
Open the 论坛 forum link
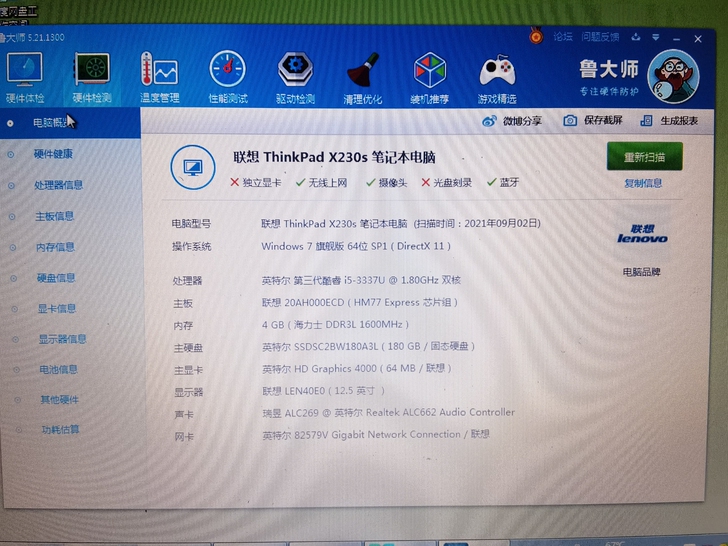click(x=563, y=37)
